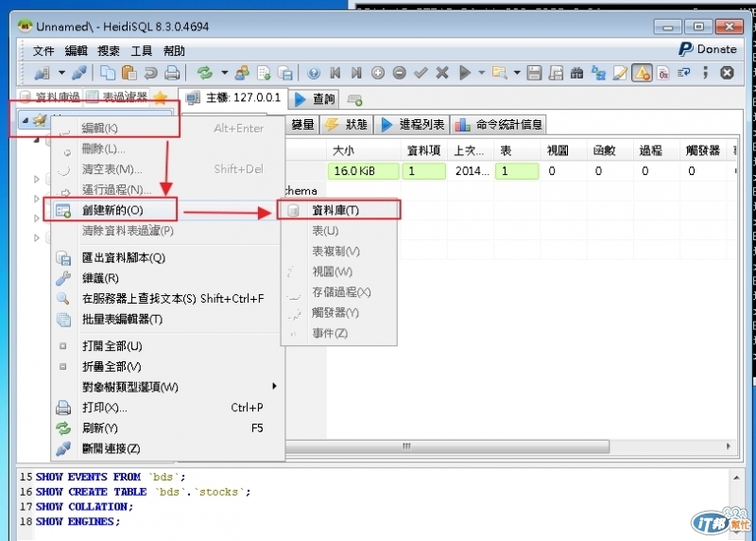Open the 文件 menu
Screen dimensions: 756x541
(x=43, y=51)
